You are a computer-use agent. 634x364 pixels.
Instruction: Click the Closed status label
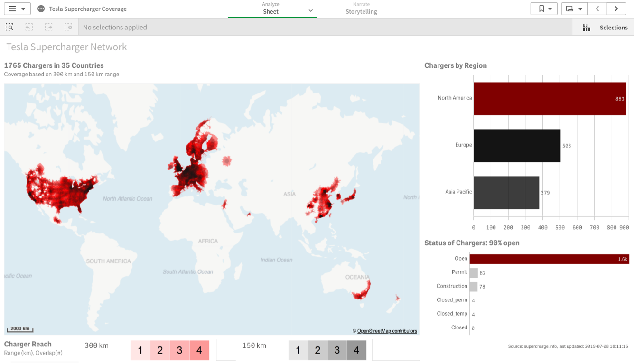[x=459, y=327]
